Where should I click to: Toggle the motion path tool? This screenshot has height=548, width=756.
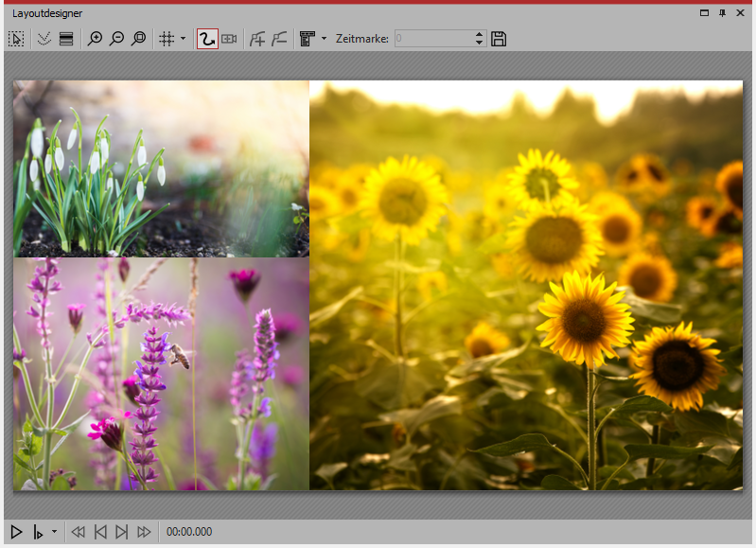coord(207,39)
